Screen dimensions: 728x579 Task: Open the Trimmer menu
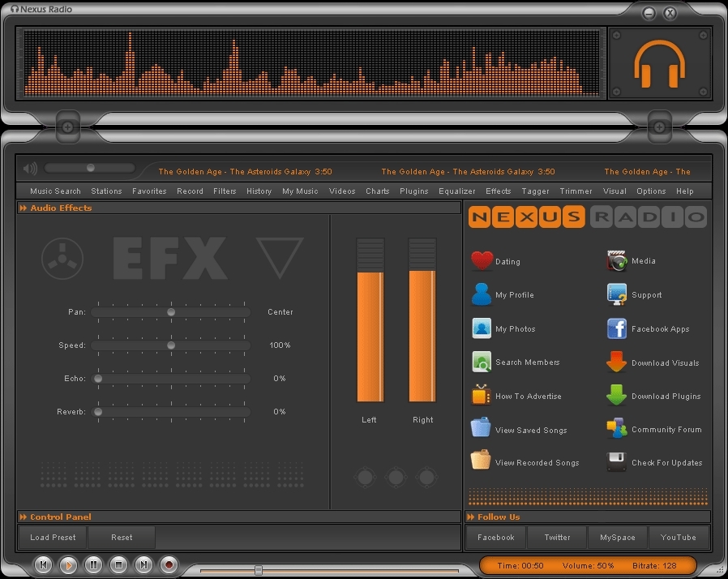pos(576,191)
